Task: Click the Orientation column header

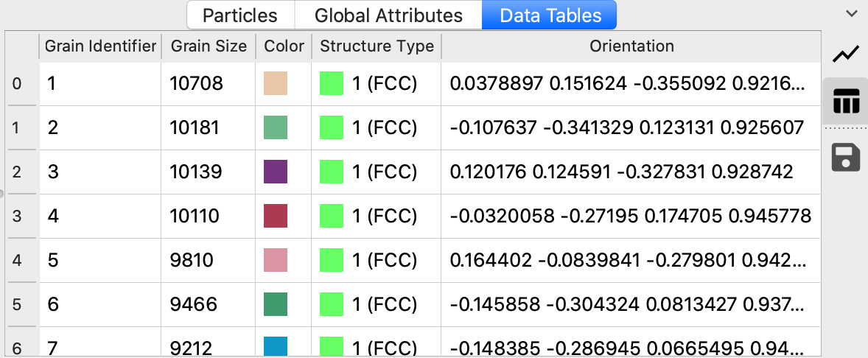Action: coord(631,46)
